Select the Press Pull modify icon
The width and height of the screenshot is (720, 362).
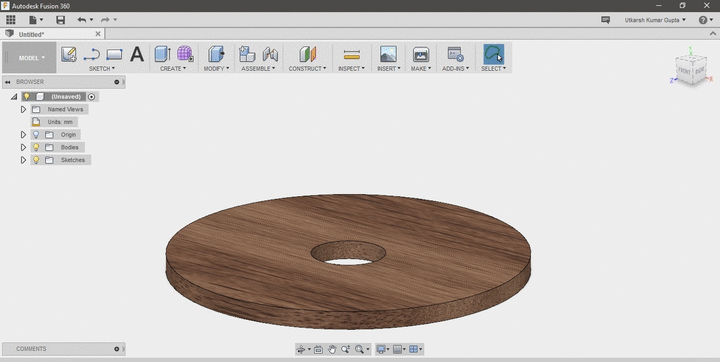point(216,54)
